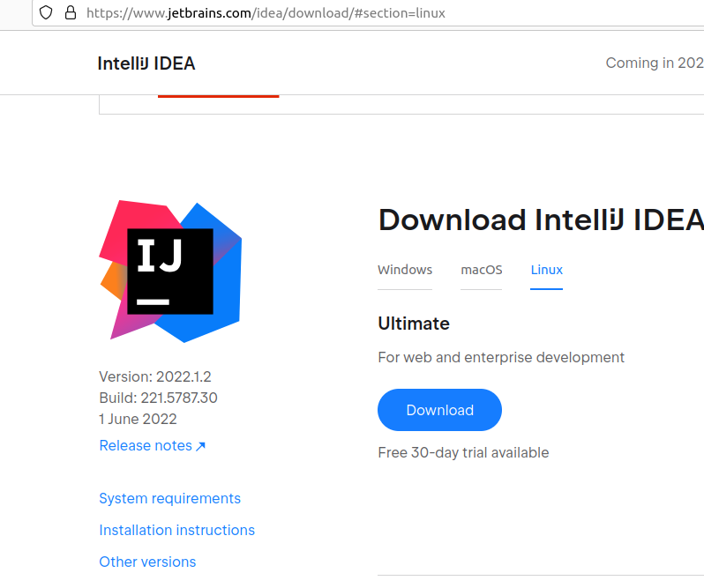The width and height of the screenshot is (704, 588).
Task: Go to Installation instructions
Action: pos(176,531)
